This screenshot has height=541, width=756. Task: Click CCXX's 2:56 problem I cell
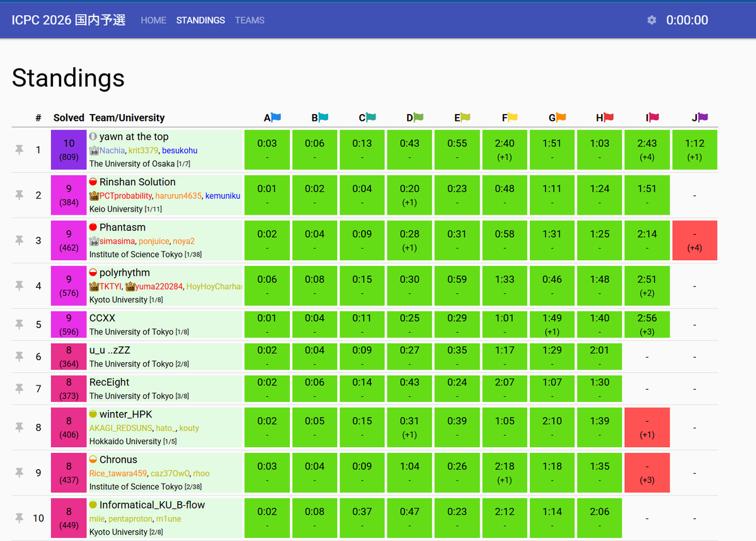[647, 324]
